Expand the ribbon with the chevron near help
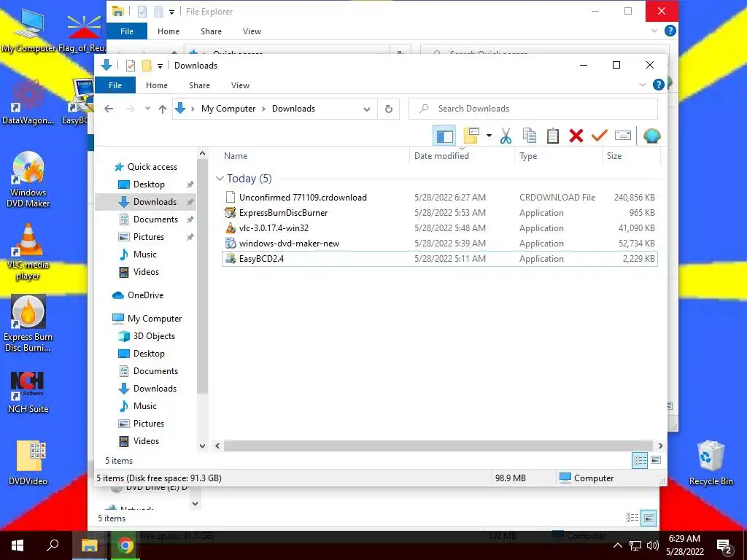 (x=642, y=85)
